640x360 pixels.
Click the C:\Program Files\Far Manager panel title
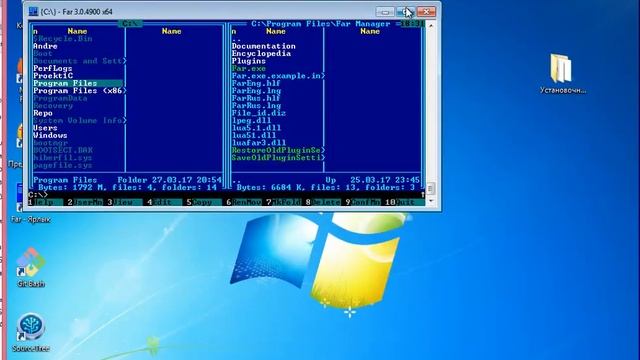click(321, 24)
